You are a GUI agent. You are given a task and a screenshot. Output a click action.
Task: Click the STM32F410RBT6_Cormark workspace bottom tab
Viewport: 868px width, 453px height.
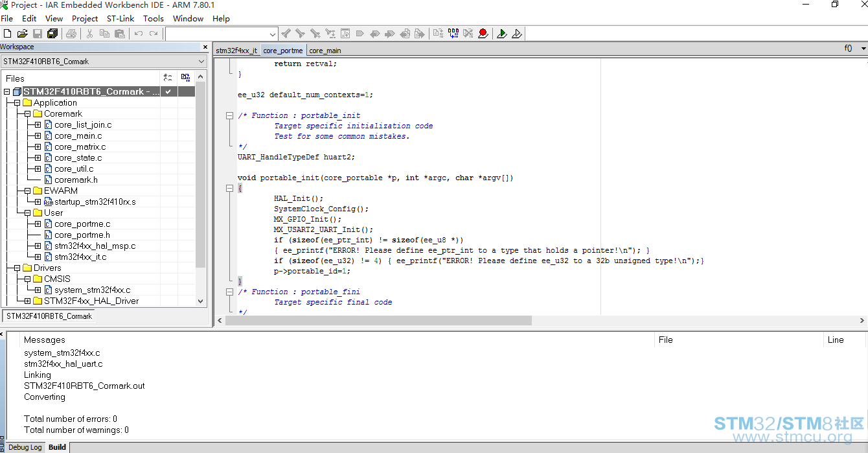pos(49,316)
